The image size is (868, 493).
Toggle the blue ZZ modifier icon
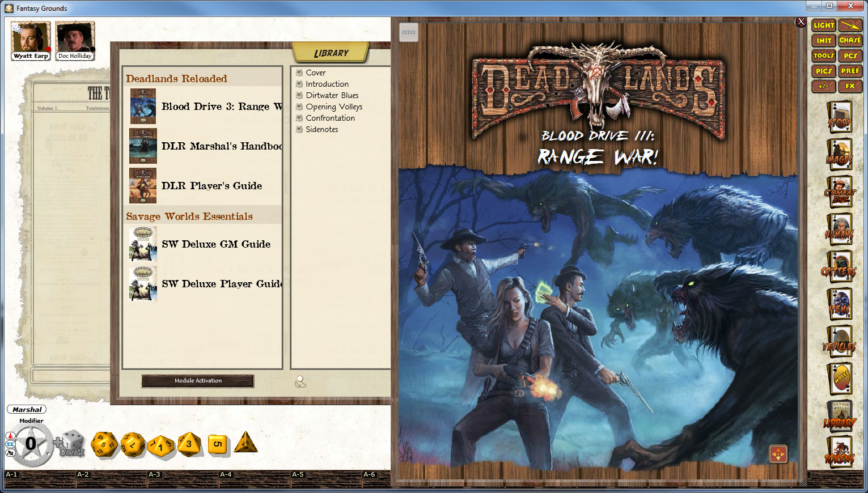(10, 444)
